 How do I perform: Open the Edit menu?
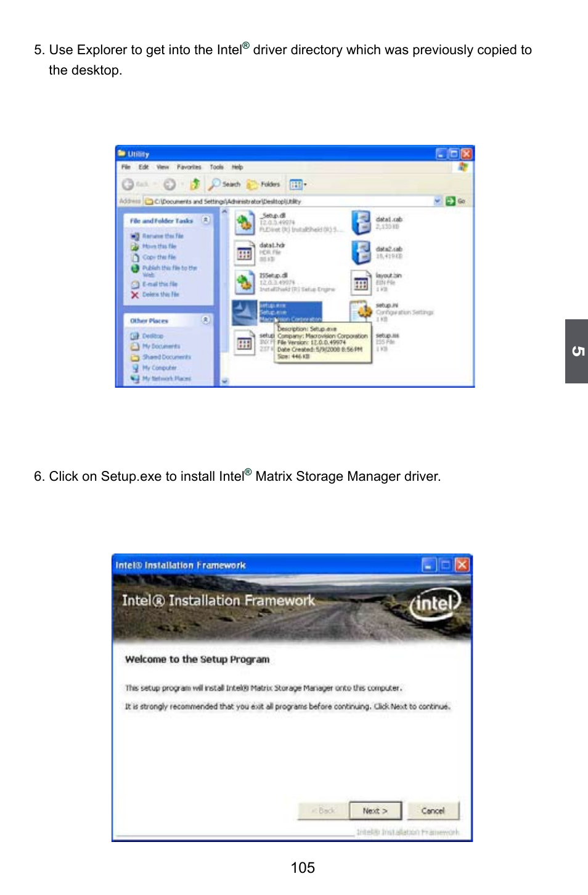pos(144,167)
